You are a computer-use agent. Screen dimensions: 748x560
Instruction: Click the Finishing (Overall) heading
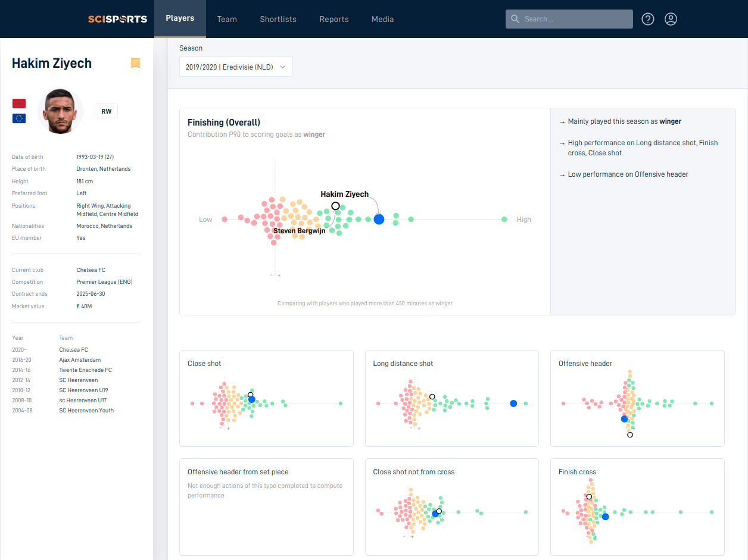pyautogui.click(x=224, y=123)
